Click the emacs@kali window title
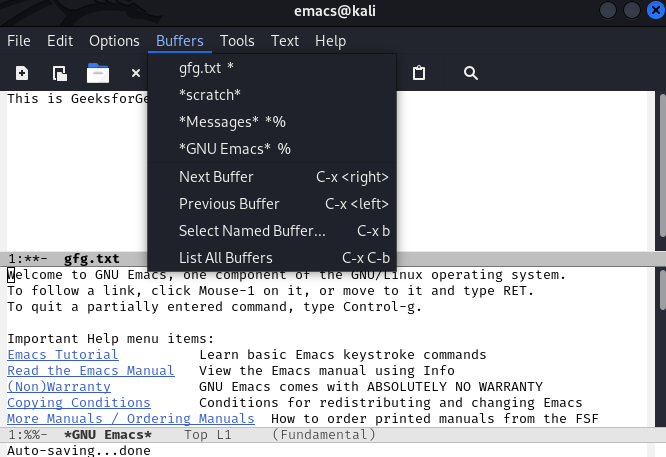The height and width of the screenshot is (457, 666). [335, 11]
